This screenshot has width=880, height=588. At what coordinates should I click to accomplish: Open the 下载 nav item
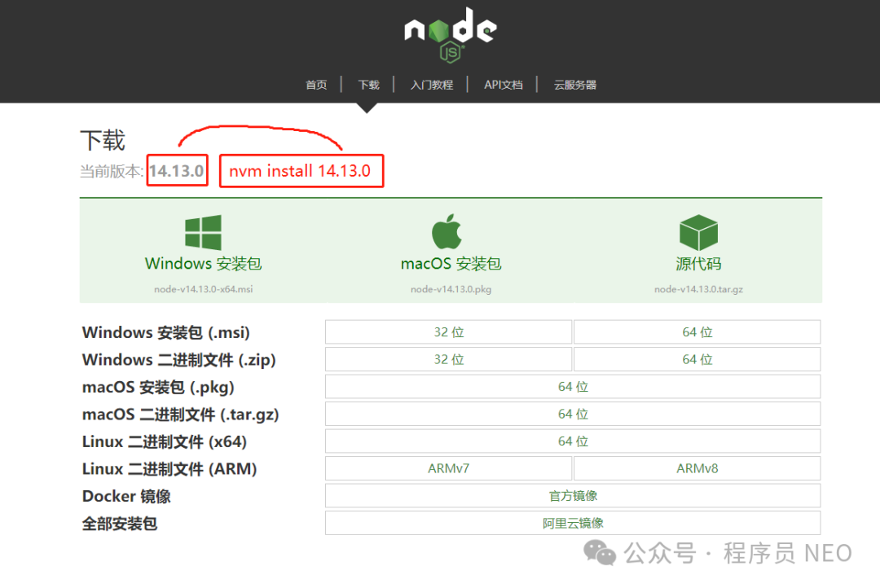click(x=369, y=85)
